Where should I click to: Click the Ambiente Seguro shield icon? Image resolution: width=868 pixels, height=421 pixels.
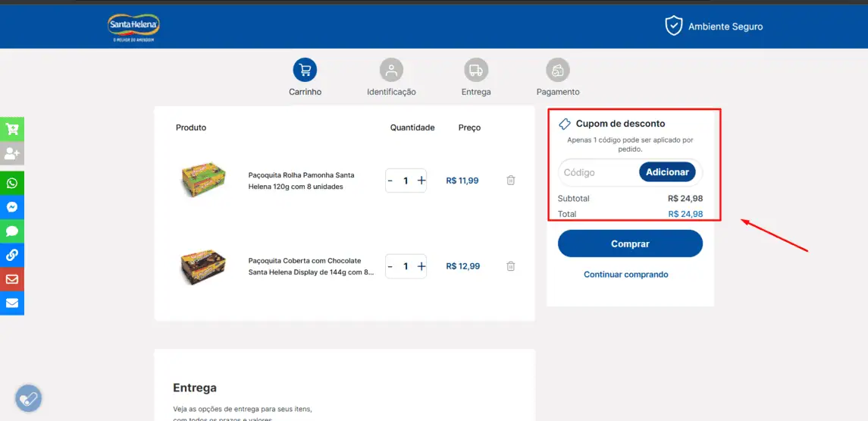tap(673, 26)
